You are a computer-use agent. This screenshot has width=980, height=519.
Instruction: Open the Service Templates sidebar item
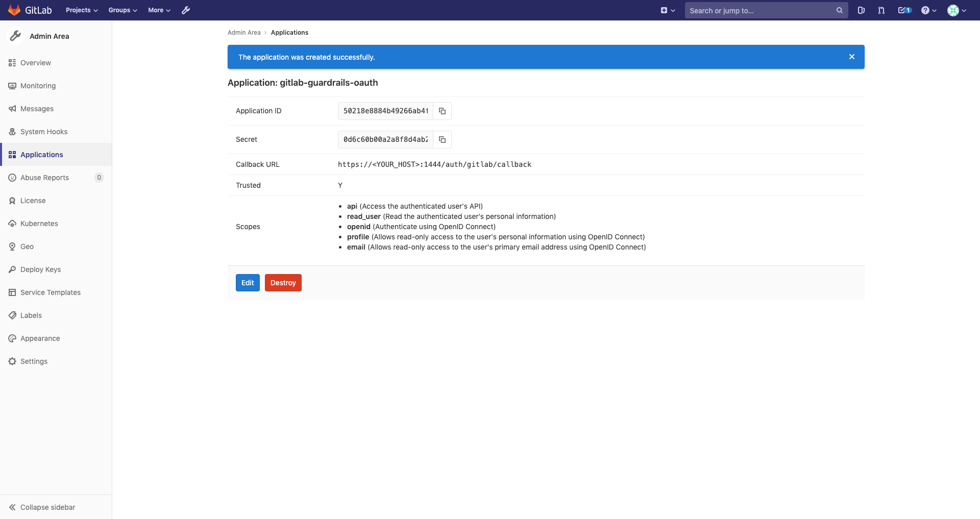coord(56,292)
